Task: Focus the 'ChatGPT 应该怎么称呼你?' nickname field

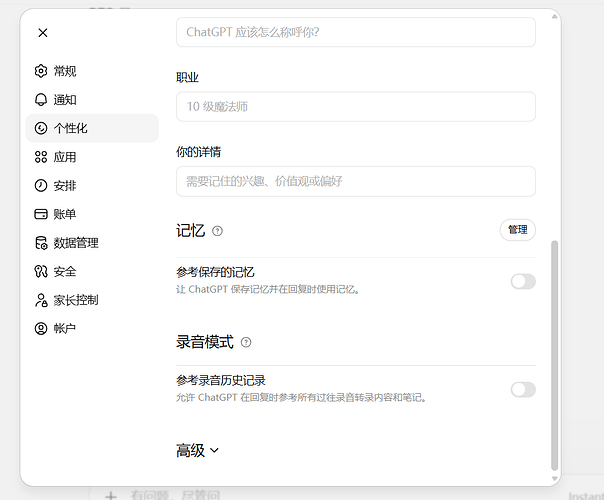Action: (x=356, y=32)
